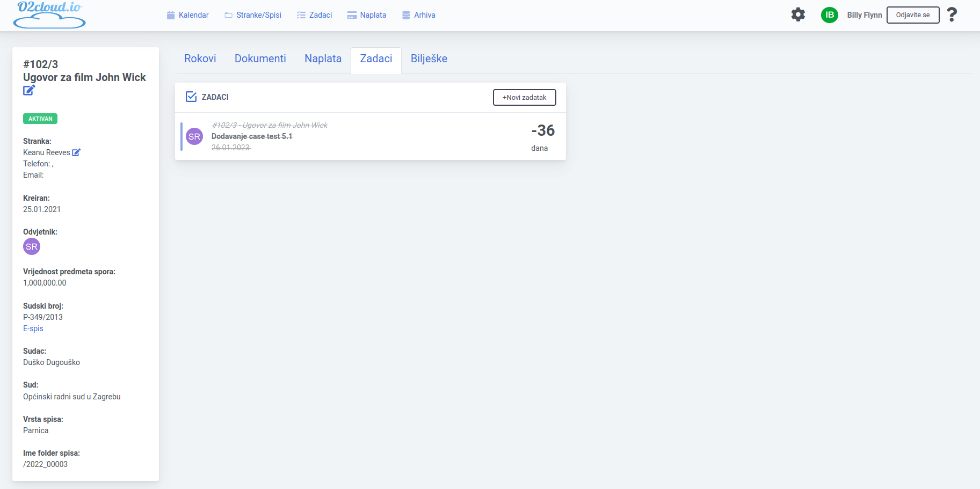Open the task Dodavanje case test 5.1

[x=252, y=136]
